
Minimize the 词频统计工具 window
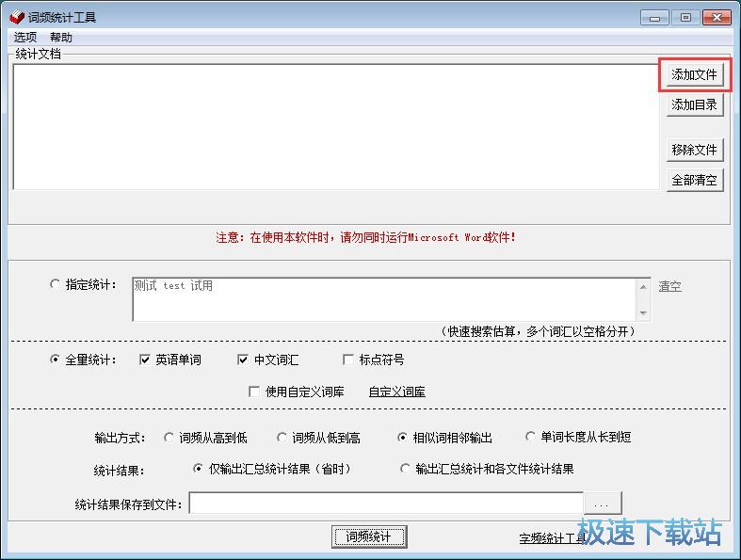pyautogui.click(x=655, y=18)
